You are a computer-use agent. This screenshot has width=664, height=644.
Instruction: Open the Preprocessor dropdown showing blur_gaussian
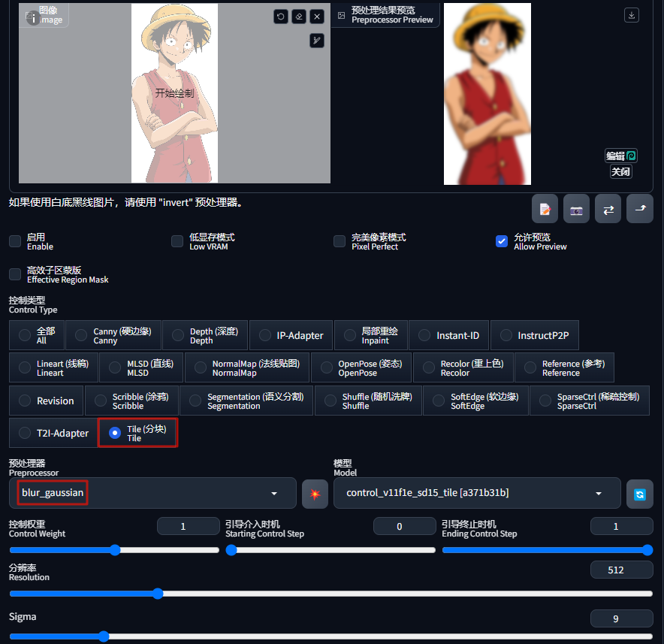152,493
